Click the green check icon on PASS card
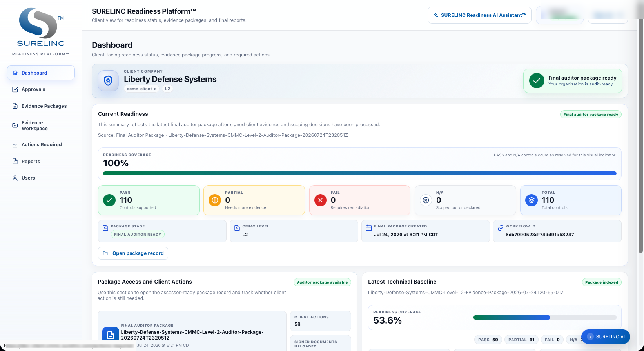The height and width of the screenshot is (351, 644). tap(109, 200)
